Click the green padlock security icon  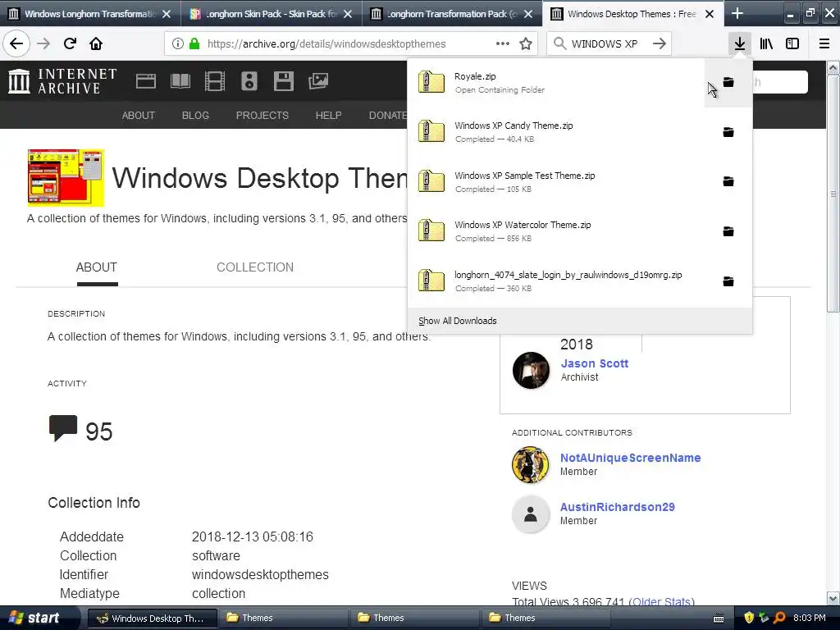point(194,43)
